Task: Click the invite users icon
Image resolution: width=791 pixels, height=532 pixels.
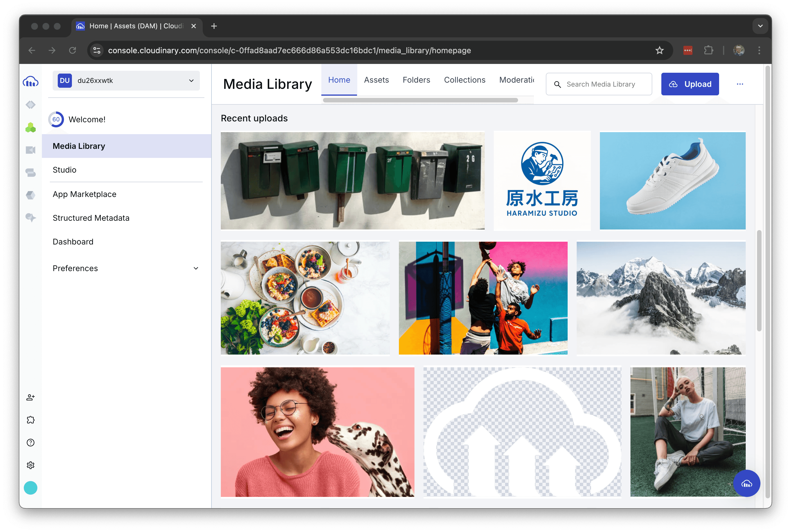Action: (x=31, y=397)
